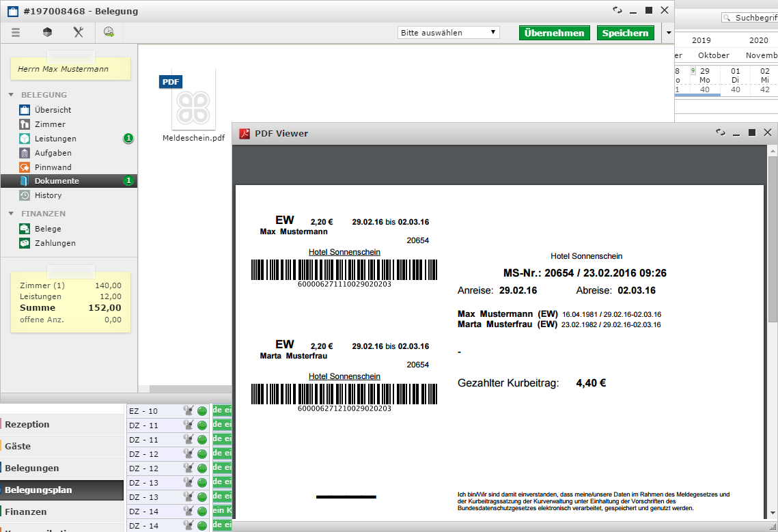Select the Dokumente sidebar entry

[x=69, y=181]
